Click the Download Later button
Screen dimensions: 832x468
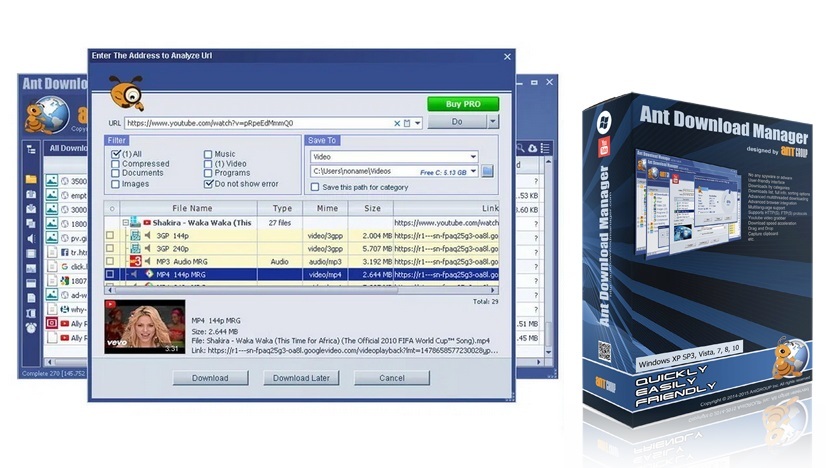coord(301,378)
